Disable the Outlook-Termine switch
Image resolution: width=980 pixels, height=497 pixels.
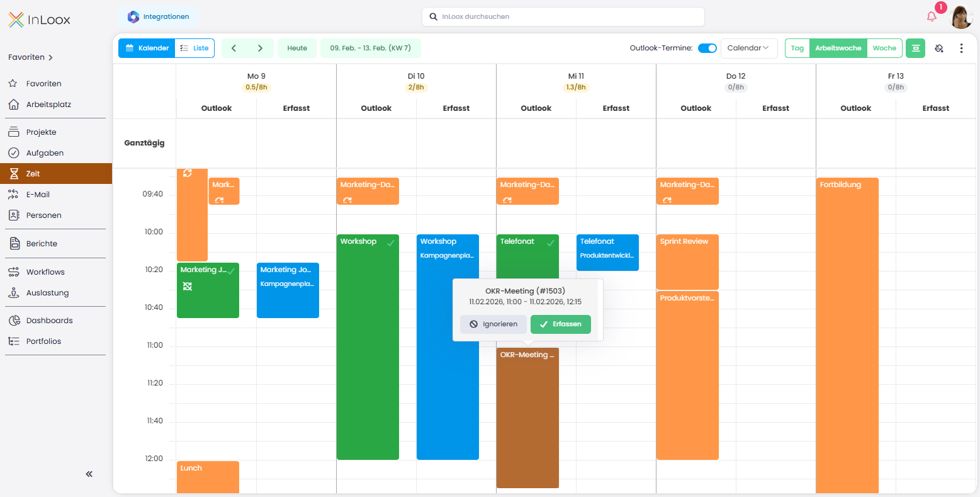pos(707,48)
